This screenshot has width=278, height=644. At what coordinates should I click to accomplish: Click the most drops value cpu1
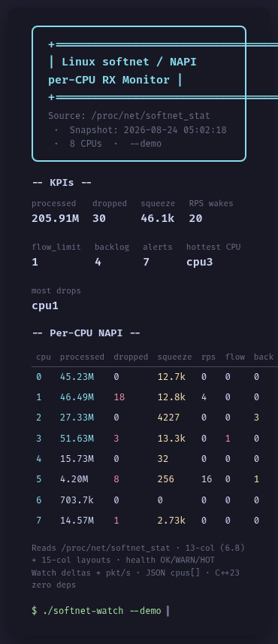tap(45, 305)
